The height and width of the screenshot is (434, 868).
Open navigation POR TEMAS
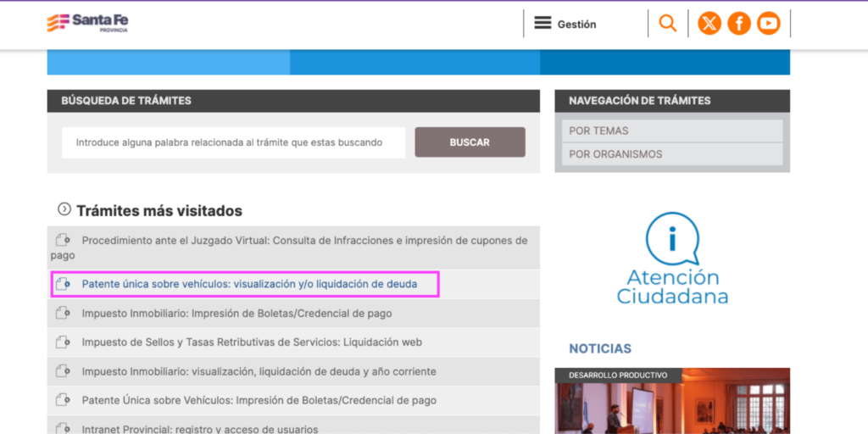coord(672,131)
